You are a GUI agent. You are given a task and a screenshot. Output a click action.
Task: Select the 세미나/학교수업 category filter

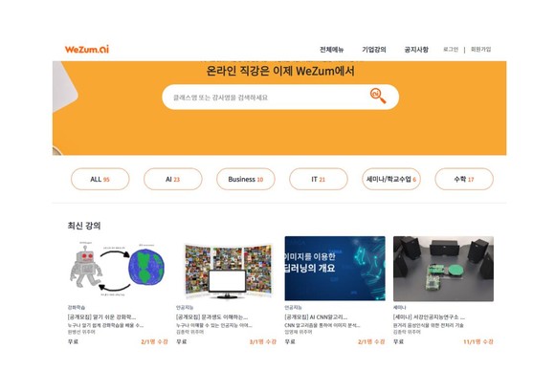pos(391,179)
